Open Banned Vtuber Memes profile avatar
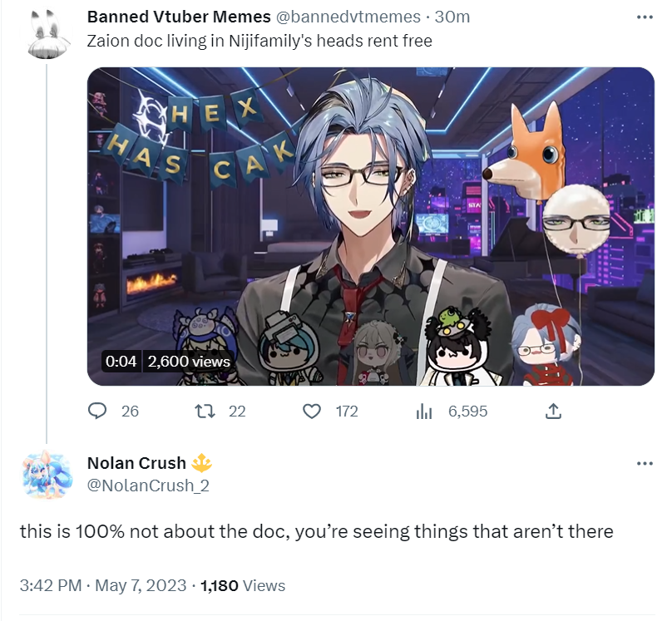 (x=47, y=34)
